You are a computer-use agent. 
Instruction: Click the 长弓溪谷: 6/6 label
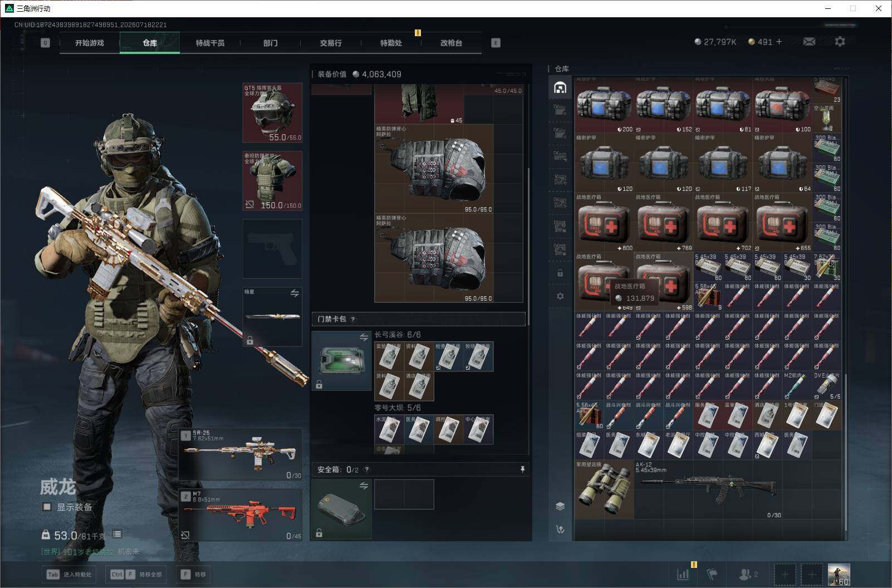point(398,335)
